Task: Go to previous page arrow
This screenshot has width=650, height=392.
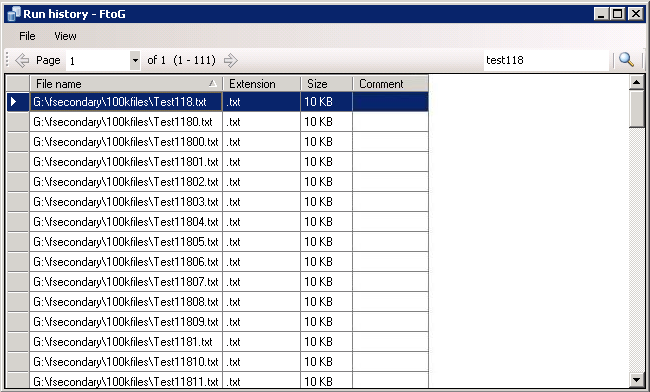Action: (22, 60)
